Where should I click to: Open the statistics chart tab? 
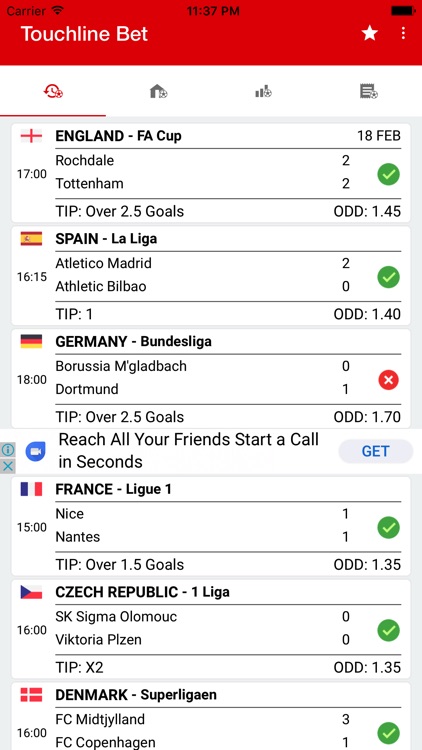click(x=264, y=91)
